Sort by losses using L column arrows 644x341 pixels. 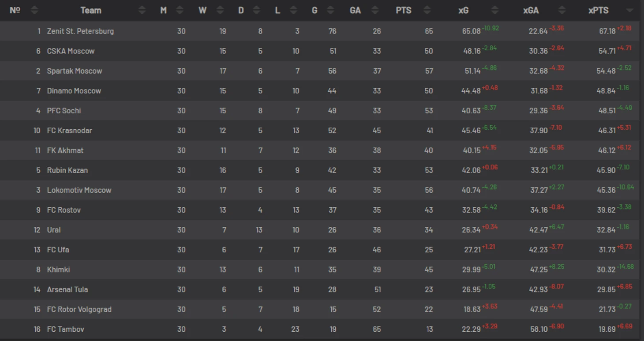coord(293,10)
